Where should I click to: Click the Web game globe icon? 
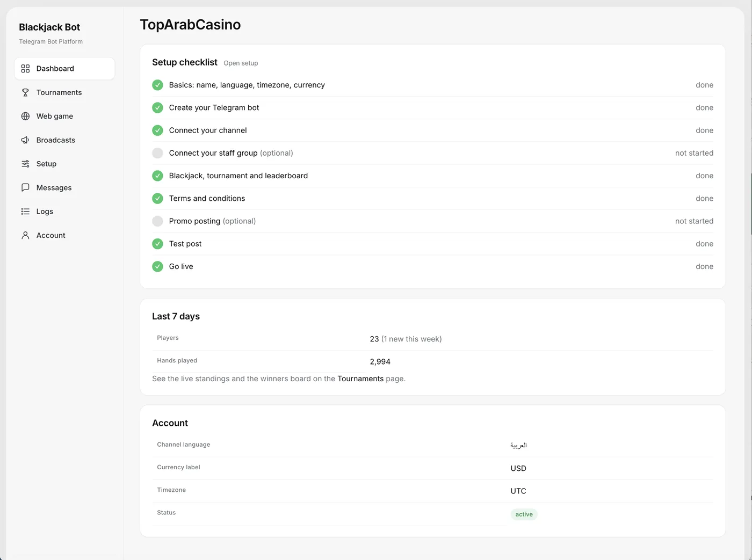pyautogui.click(x=25, y=116)
